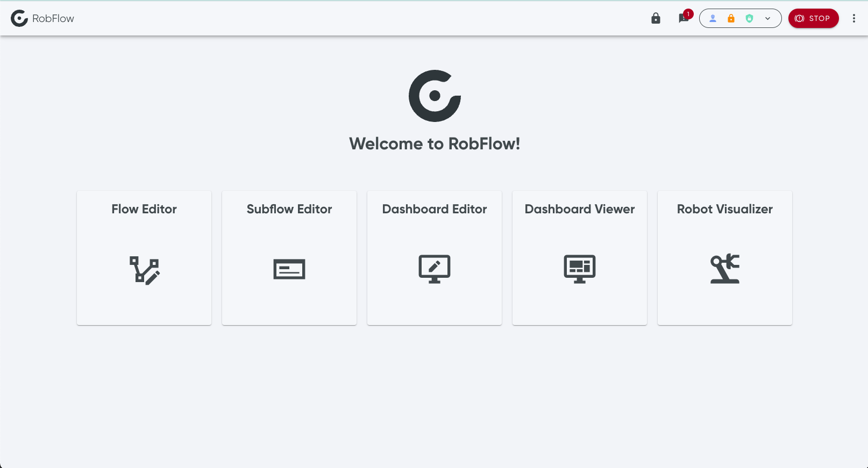Image resolution: width=868 pixels, height=468 pixels.
Task: Click the Dashboard Viewer monitor icon
Action: click(580, 269)
